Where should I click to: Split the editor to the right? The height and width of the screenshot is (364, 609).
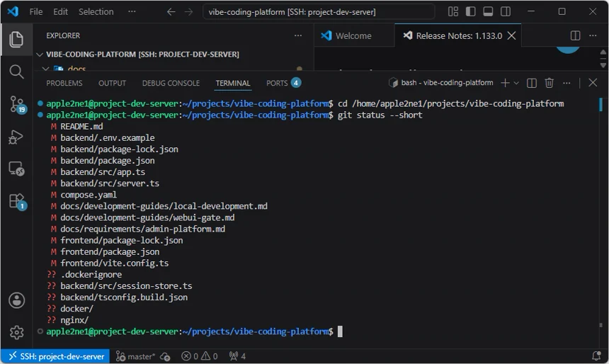coord(575,35)
